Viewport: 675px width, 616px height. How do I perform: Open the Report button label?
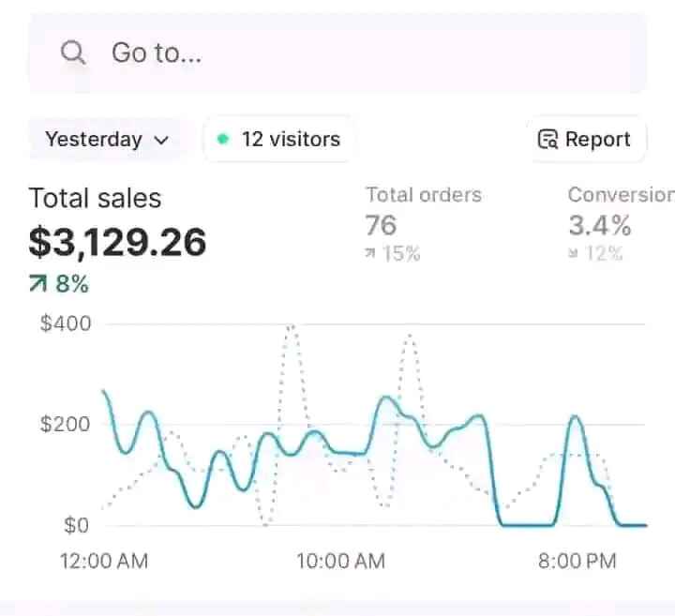[597, 140]
